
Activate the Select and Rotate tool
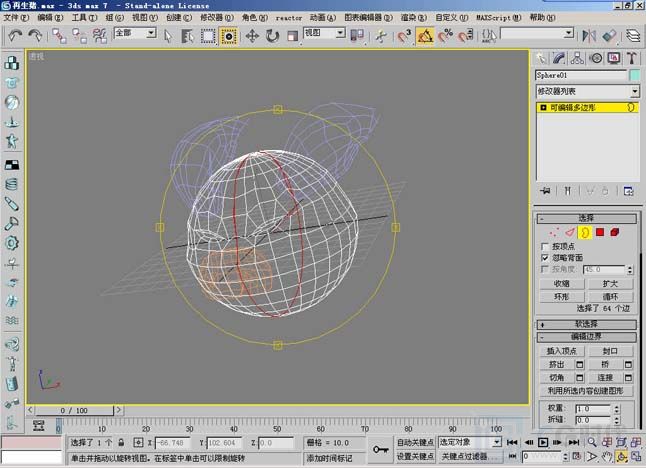coord(272,36)
